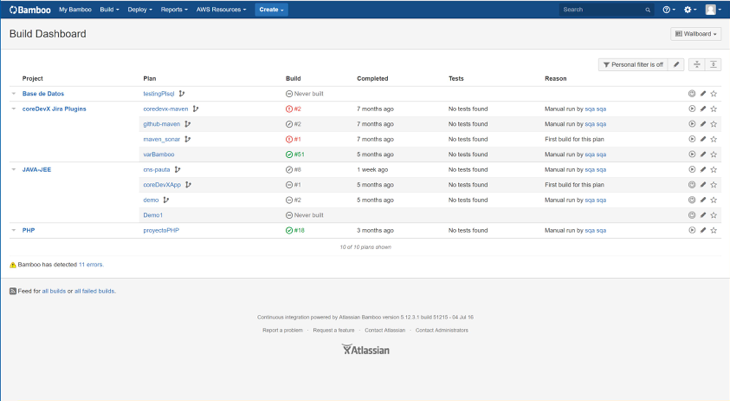Open the all failed builds feed link
730x401 pixels.
click(x=95, y=291)
